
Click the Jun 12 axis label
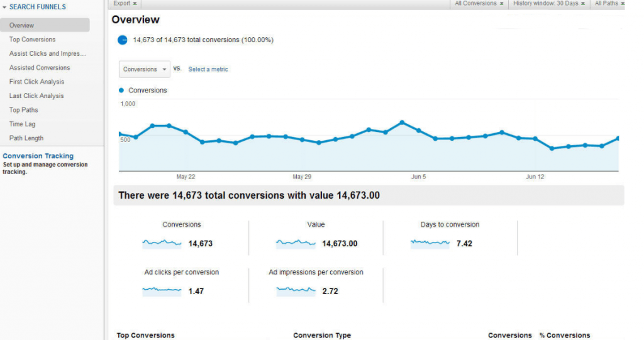pyautogui.click(x=535, y=177)
